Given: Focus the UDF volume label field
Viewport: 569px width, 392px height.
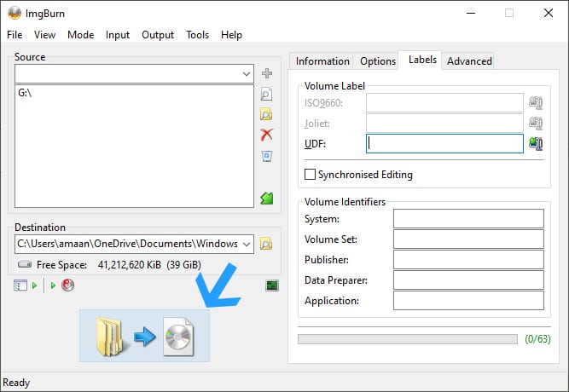Looking at the screenshot, I should tap(444, 144).
